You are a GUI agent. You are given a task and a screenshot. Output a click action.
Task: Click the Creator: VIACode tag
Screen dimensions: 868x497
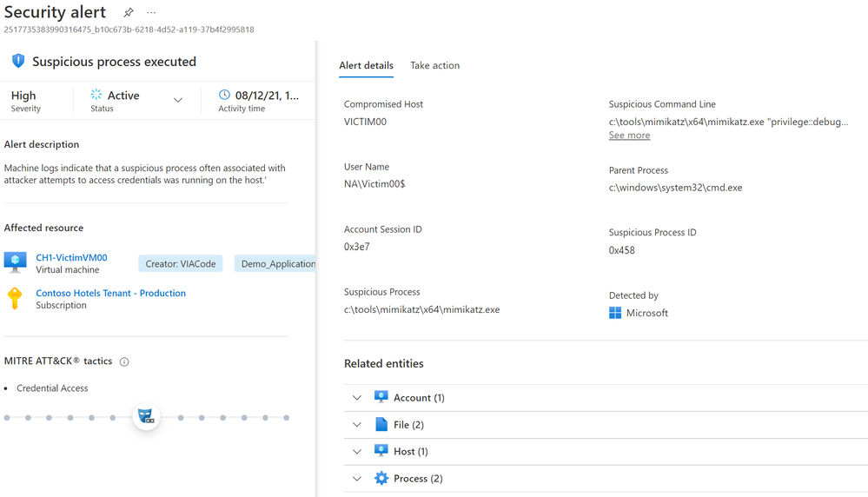tap(181, 264)
